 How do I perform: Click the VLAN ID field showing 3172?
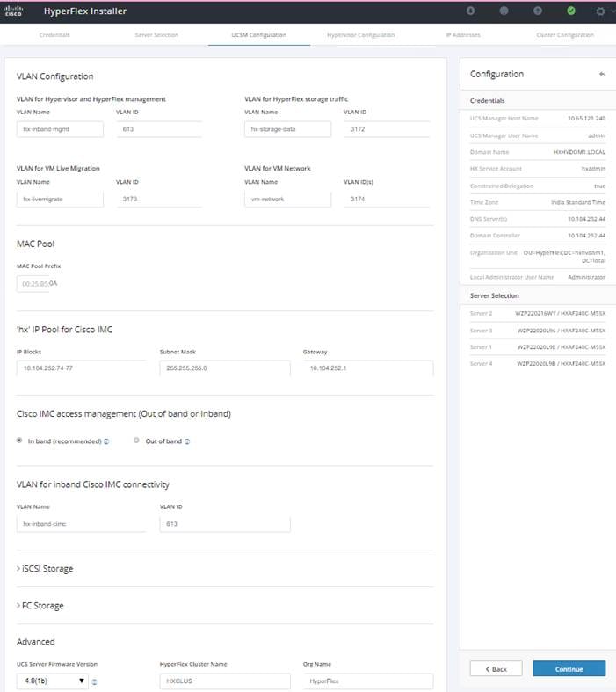tap(387, 129)
